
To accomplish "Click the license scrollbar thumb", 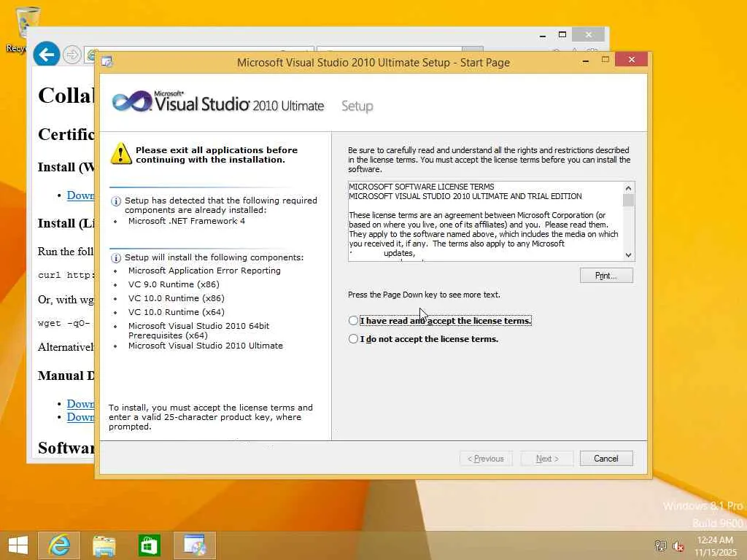I will (x=628, y=201).
